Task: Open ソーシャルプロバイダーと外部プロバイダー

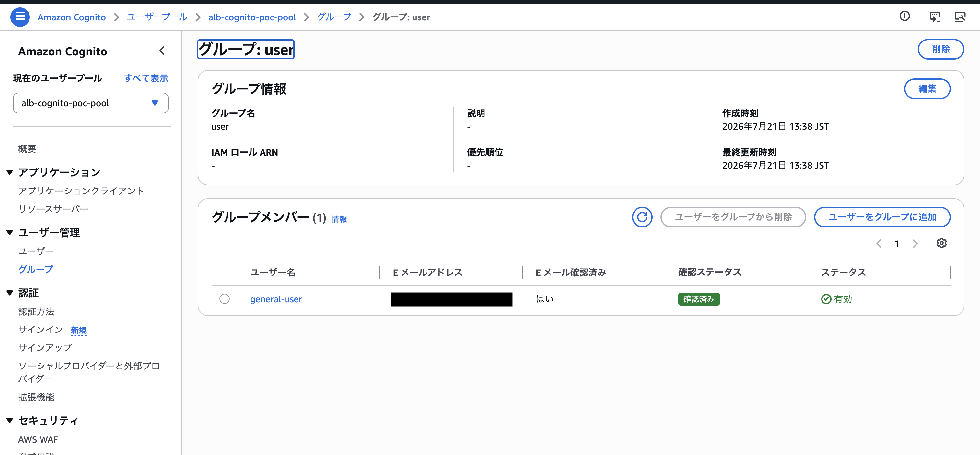Action: point(89,372)
